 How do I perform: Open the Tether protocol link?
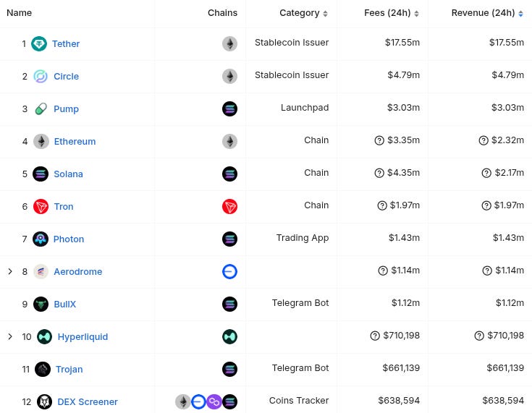(66, 43)
